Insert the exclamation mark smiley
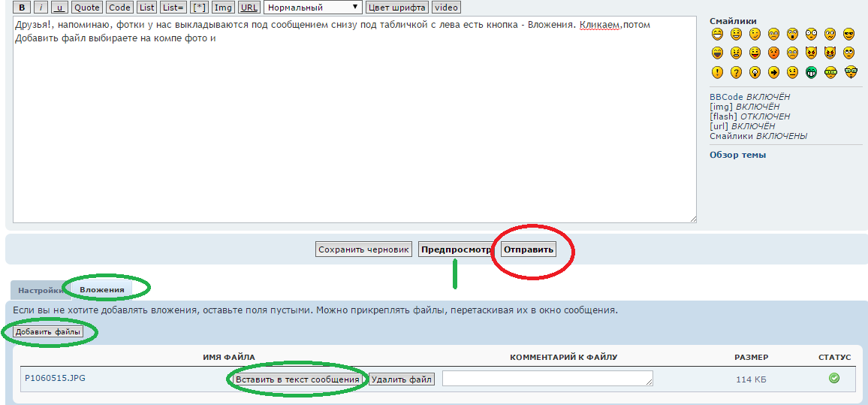The width and height of the screenshot is (868, 405). [717, 73]
